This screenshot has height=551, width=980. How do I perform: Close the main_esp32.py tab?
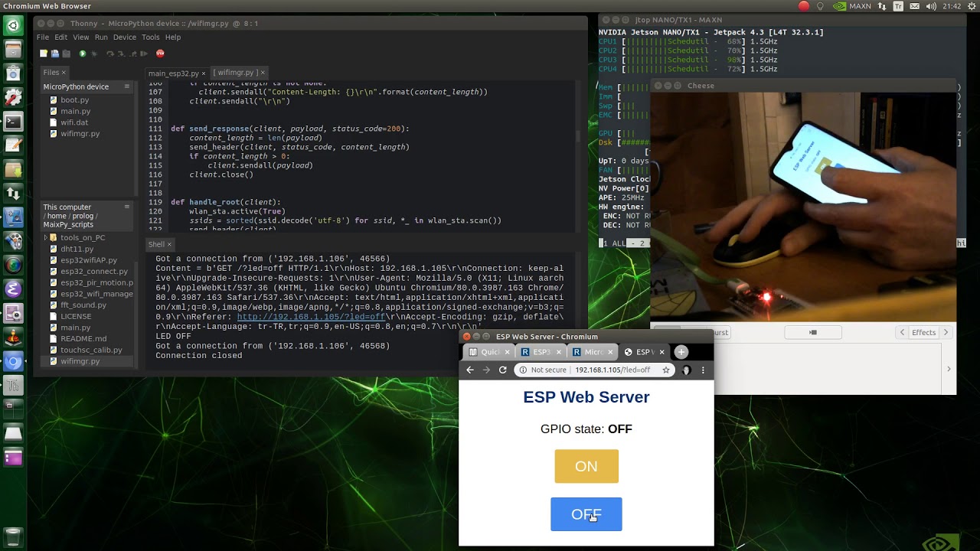[203, 73]
